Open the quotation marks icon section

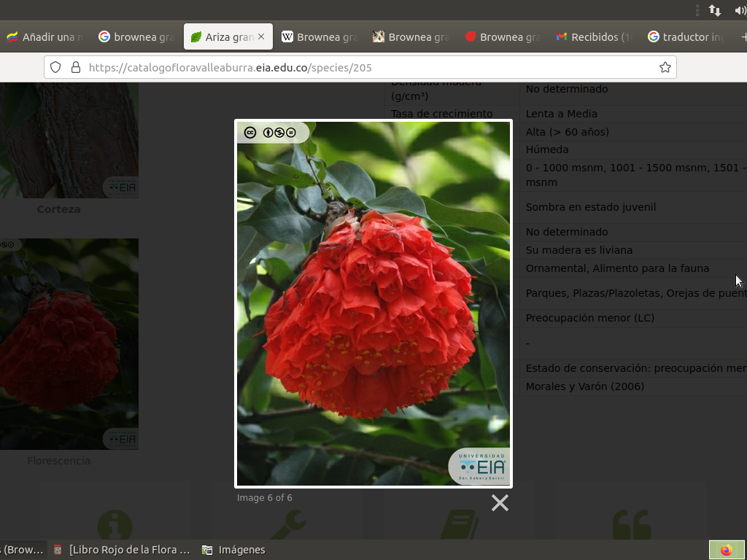coord(632,525)
